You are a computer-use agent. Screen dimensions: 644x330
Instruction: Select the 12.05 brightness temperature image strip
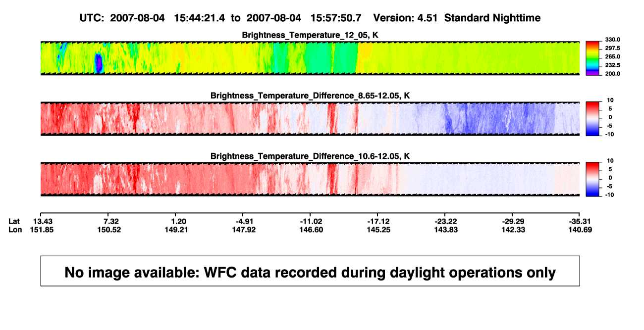[310, 58]
